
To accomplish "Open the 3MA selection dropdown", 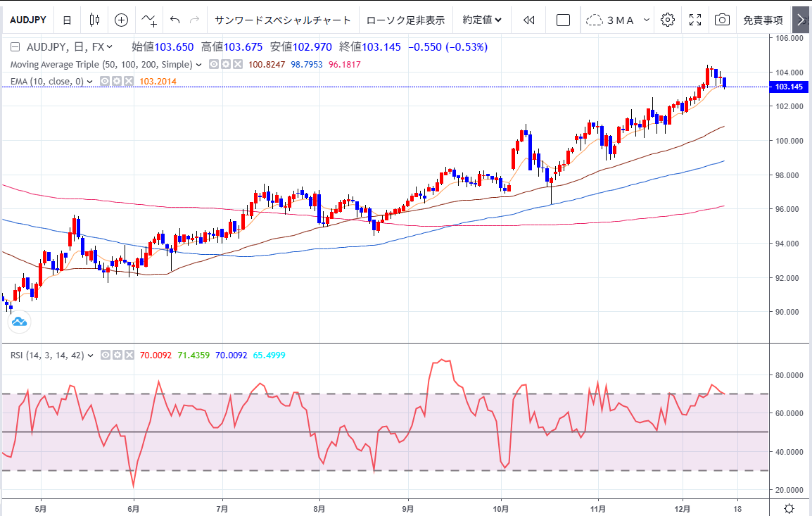I will click(616, 20).
